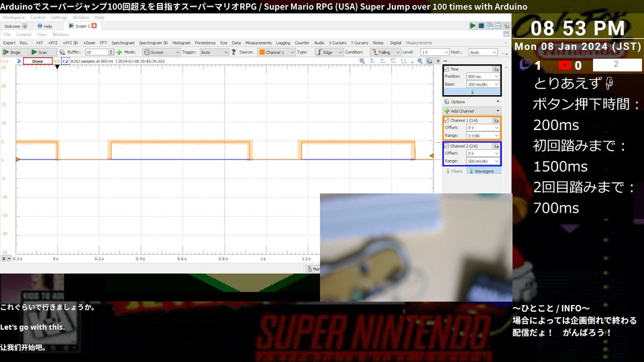This screenshot has width=644, height=362.
Task: Open the +Zoom view
Action: [x=89, y=43]
